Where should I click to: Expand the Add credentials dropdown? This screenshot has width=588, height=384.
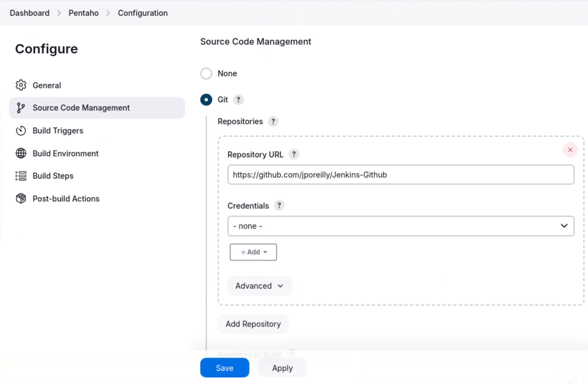click(253, 252)
